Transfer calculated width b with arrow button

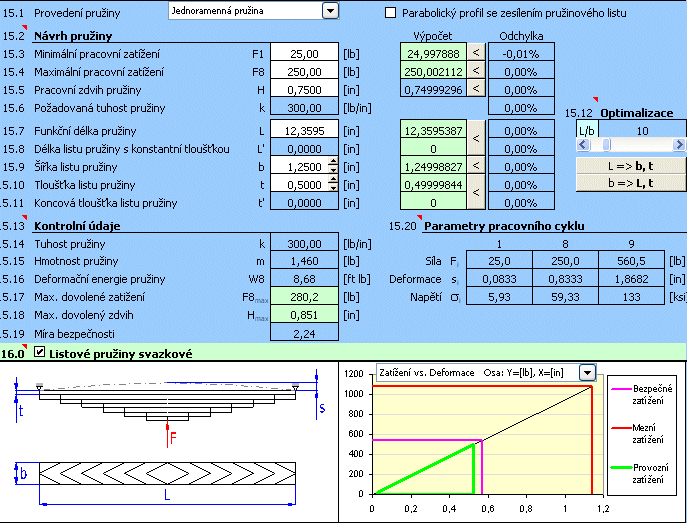[476, 165]
